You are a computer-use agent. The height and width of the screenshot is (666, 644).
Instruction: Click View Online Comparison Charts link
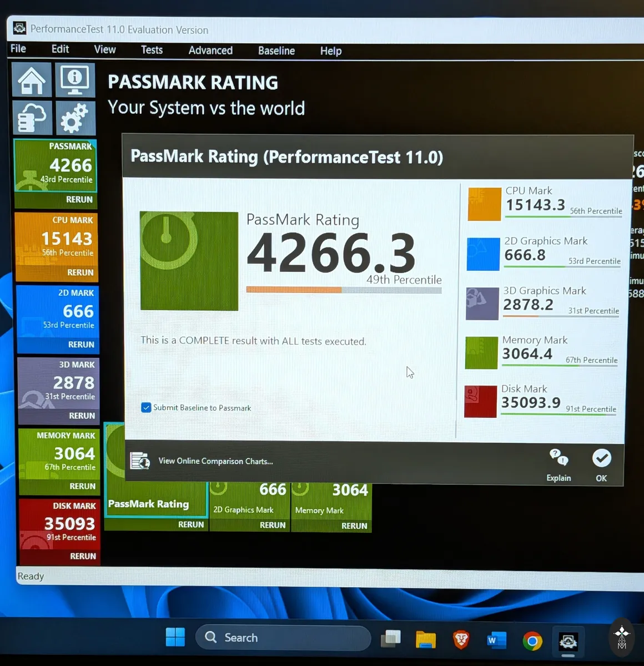point(215,461)
